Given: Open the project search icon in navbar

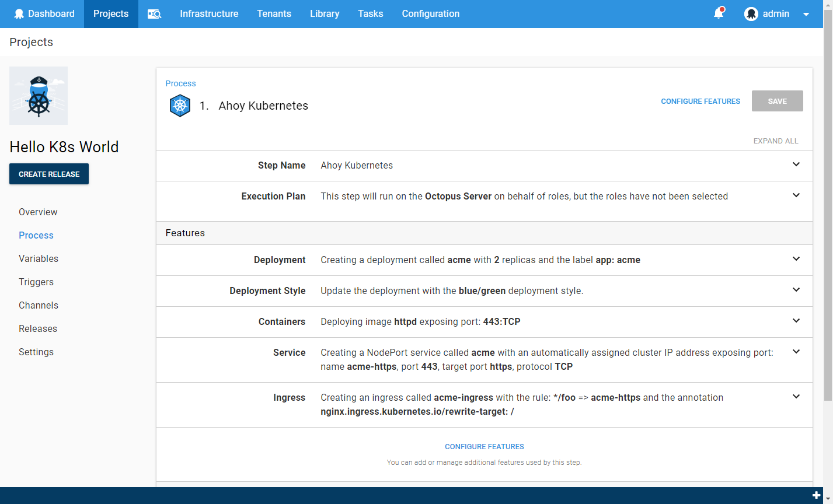Looking at the screenshot, I should tap(154, 14).
